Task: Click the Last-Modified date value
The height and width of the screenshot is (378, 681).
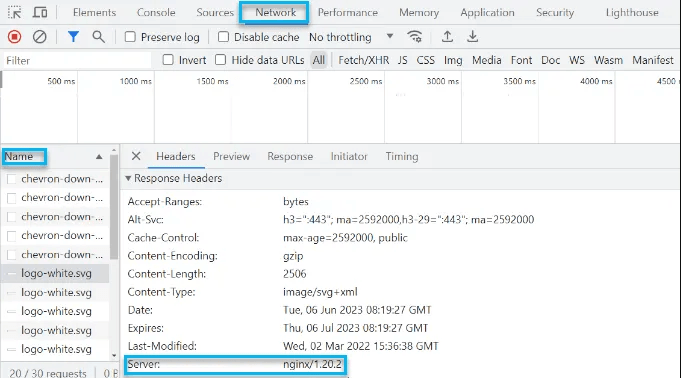Action: (x=360, y=346)
